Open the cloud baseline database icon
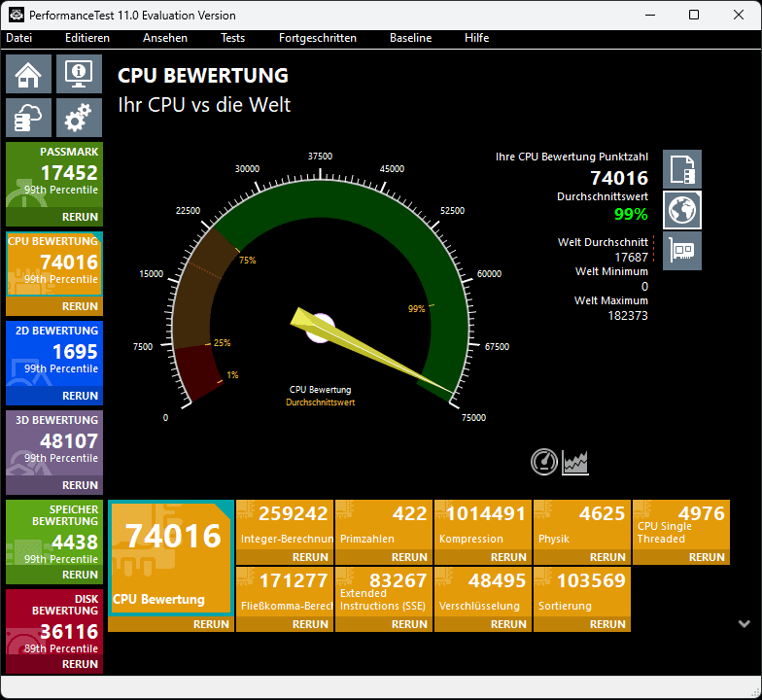This screenshot has height=700, width=762. click(28, 118)
